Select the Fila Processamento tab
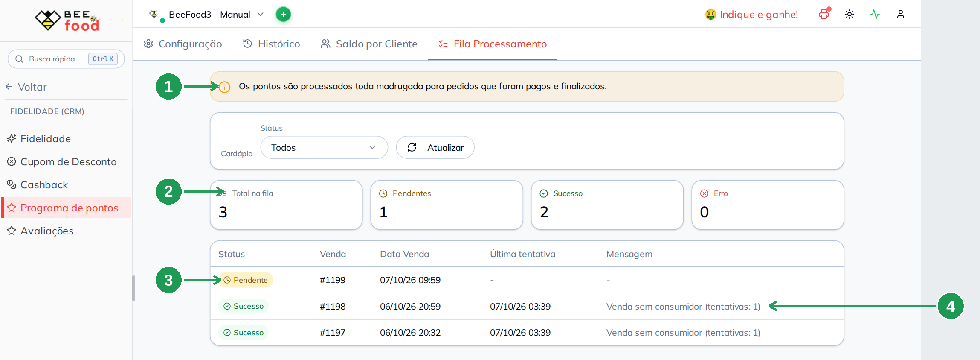 pyautogui.click(x=493, y=44)
